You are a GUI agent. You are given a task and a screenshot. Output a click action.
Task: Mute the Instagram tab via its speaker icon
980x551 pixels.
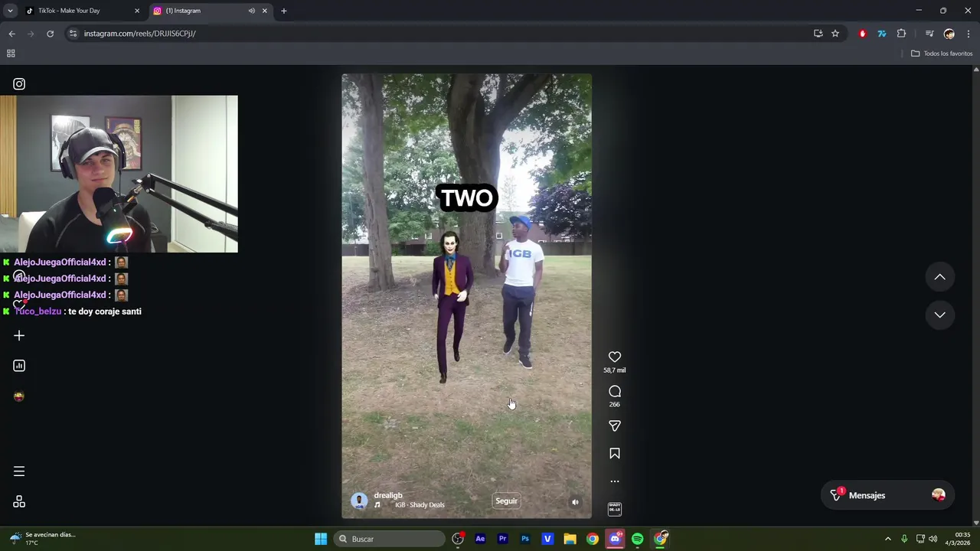pos(251,11)
